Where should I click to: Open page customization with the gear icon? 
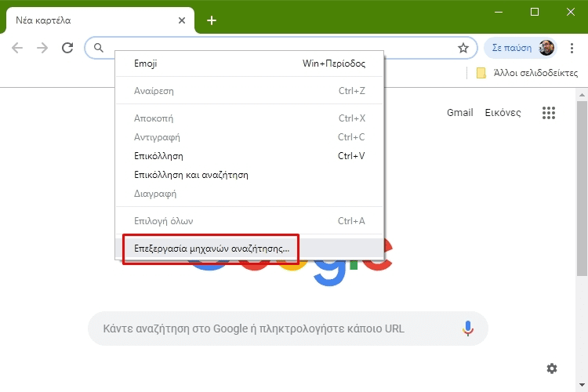coord(552,368)
